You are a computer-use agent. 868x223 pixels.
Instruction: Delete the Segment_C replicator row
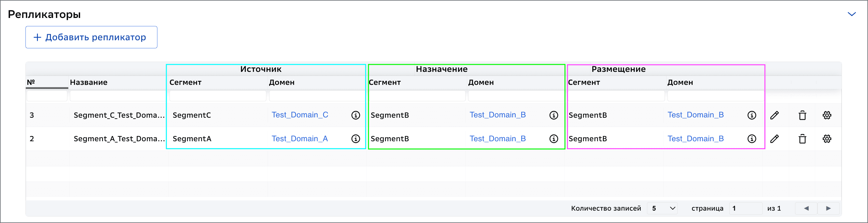tap(802, 115)
